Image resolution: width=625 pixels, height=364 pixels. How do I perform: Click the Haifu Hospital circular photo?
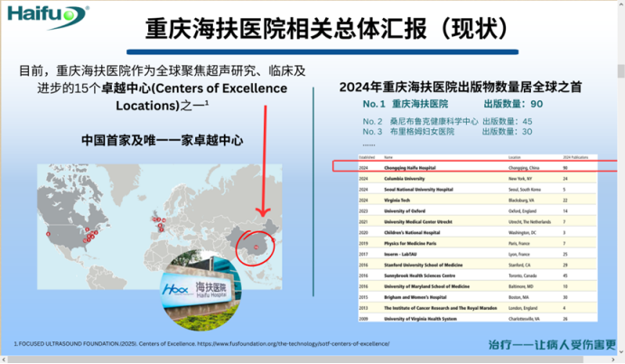pos(201,290)
